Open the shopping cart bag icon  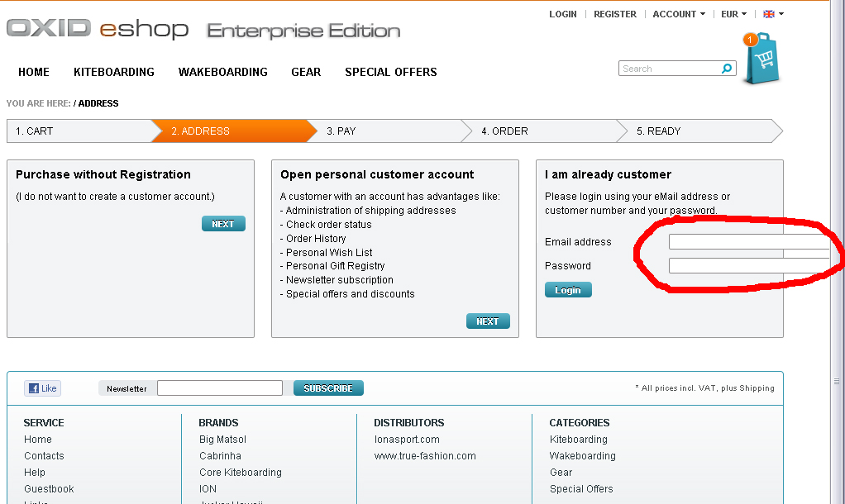pos(761,59)
